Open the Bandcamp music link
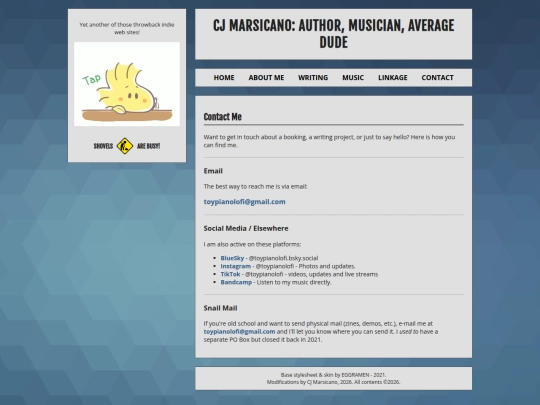Screen dimensions: 540x405 point(236,282)
